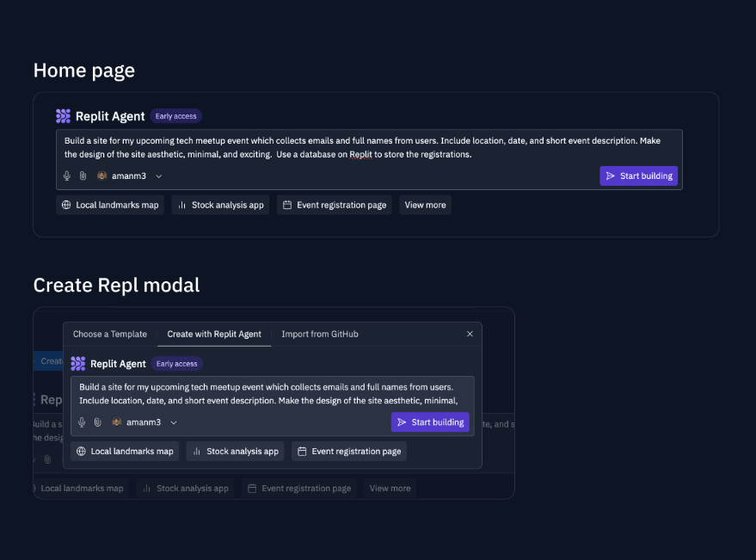Click the Replit Agent logo in the modal

(78, 363)
